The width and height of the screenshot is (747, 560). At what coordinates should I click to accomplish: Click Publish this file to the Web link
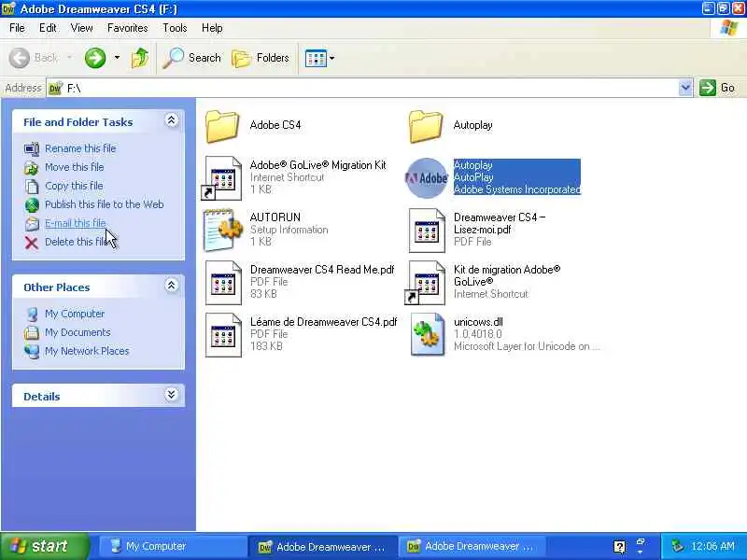[105, 204]
